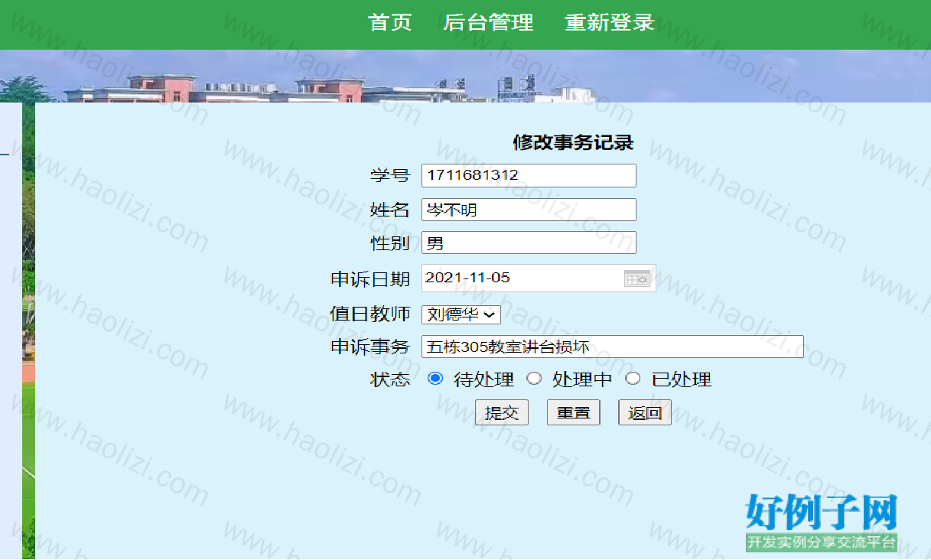Focus the 性别 field containing 男
Screen dimensions: 931x560
(x=529, y=243)
